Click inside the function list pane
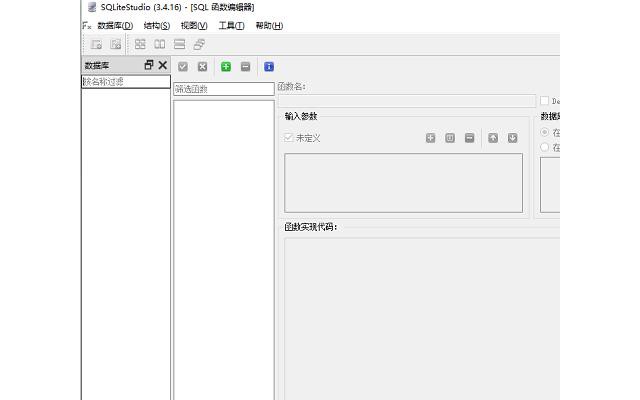This screenshot has width=640, height=400. 224,250
